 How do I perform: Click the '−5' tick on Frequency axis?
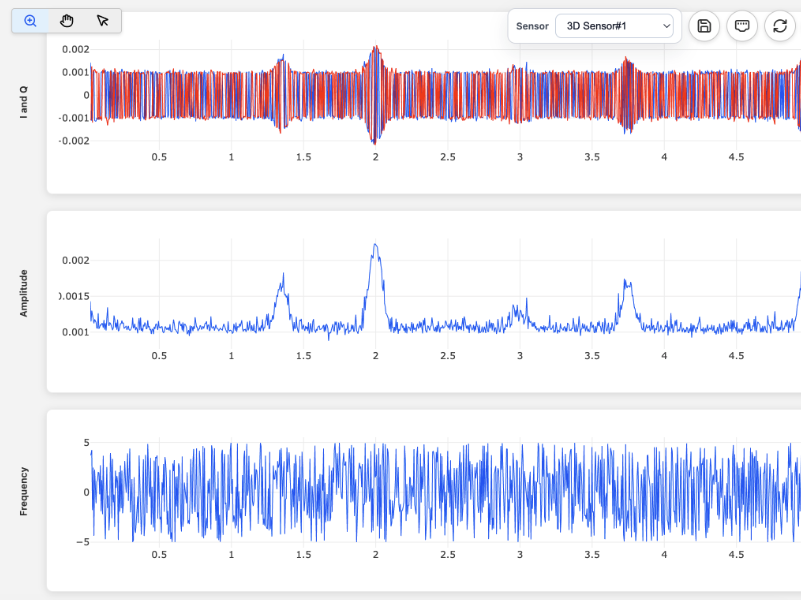tap(83, 542)
